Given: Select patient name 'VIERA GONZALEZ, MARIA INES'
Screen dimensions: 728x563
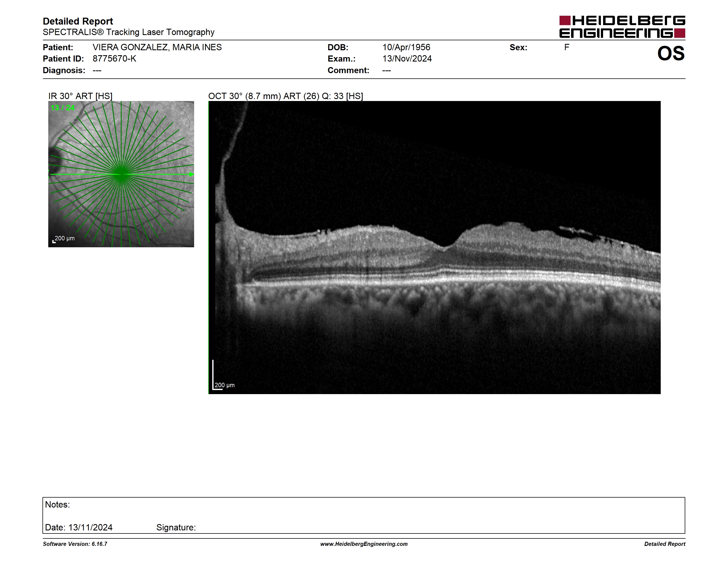Looking at the screenshot, I should click(x=157, y=47).
